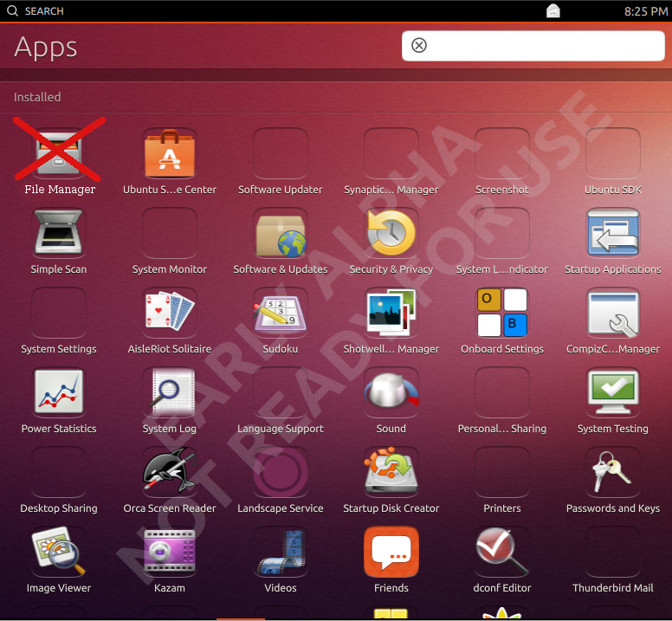Open Security & Privacy settings

[391, 233]
